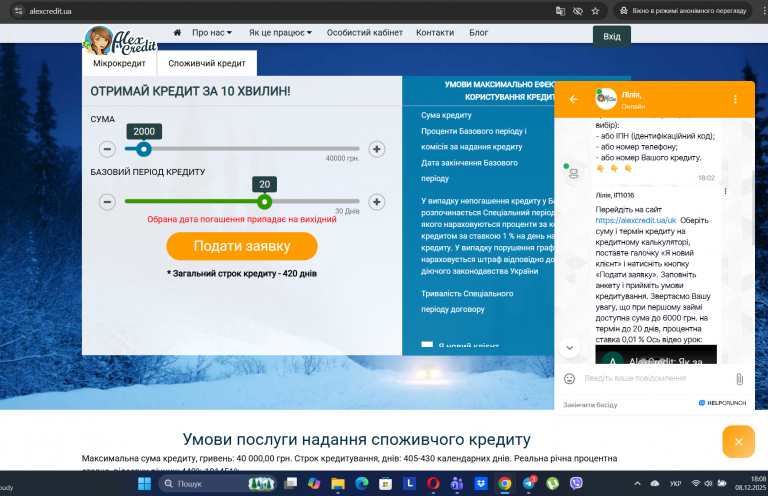This screenshot has height=496, width=768.
Task: Open the 'Контакти' menu item
Action: tap(435, 32)
